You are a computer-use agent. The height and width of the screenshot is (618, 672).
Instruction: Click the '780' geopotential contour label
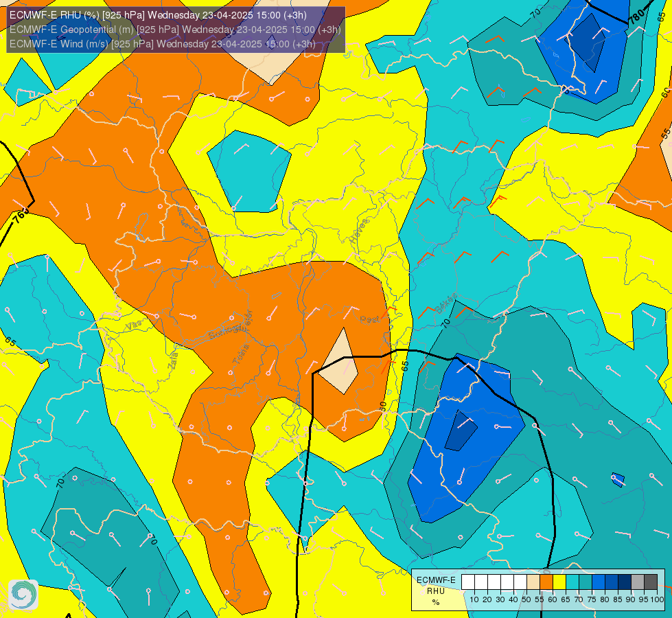(637, 16)
